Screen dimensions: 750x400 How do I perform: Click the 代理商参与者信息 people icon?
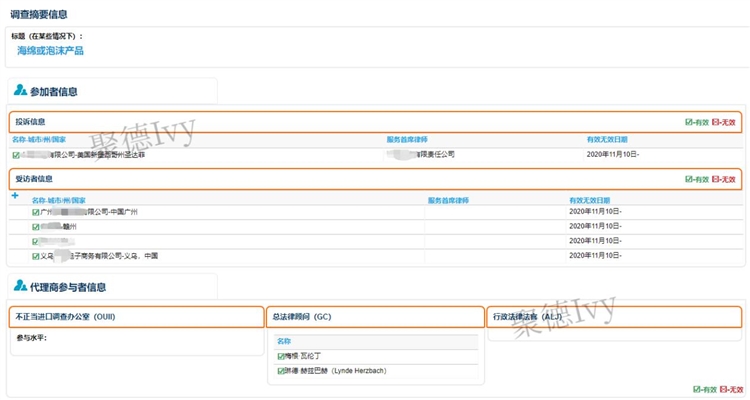point(20,287)
